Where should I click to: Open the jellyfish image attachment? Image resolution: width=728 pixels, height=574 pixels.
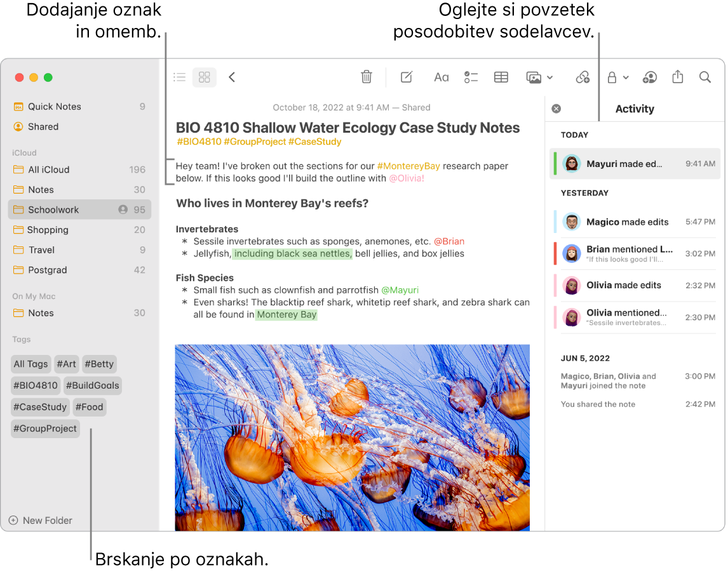click(353, 437)
